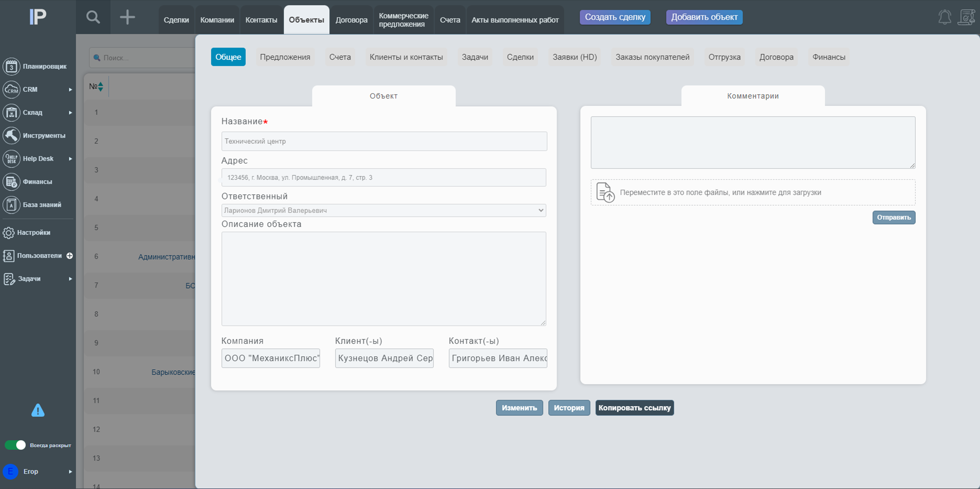Expand the Егор user menu arrow
980x489 pixels.
coord(70,472)
